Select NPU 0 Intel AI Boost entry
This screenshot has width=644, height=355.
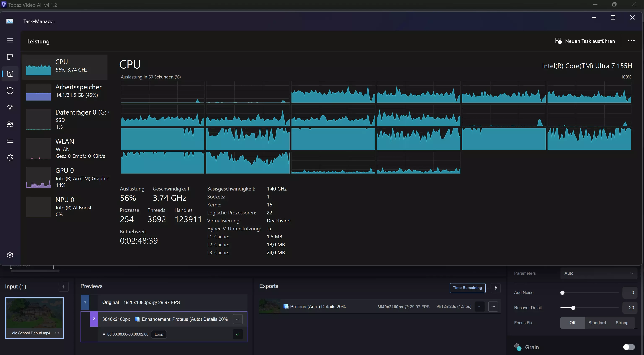65,207
